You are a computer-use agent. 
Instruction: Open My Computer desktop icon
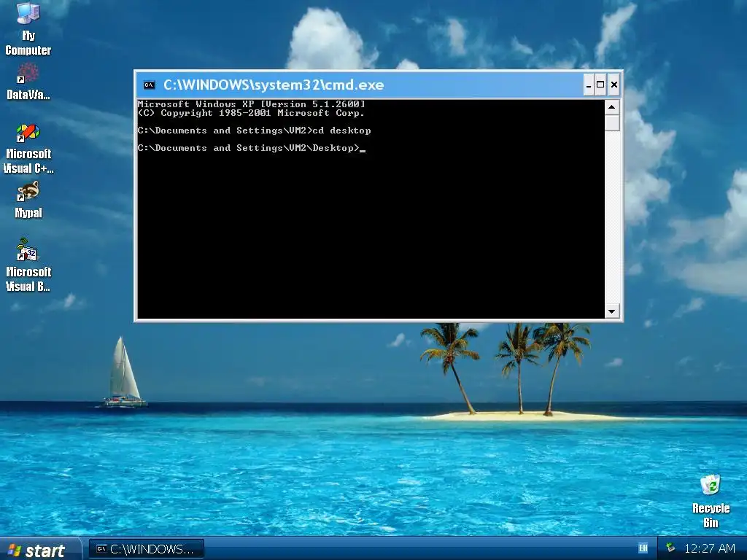[x=28, y=28]
